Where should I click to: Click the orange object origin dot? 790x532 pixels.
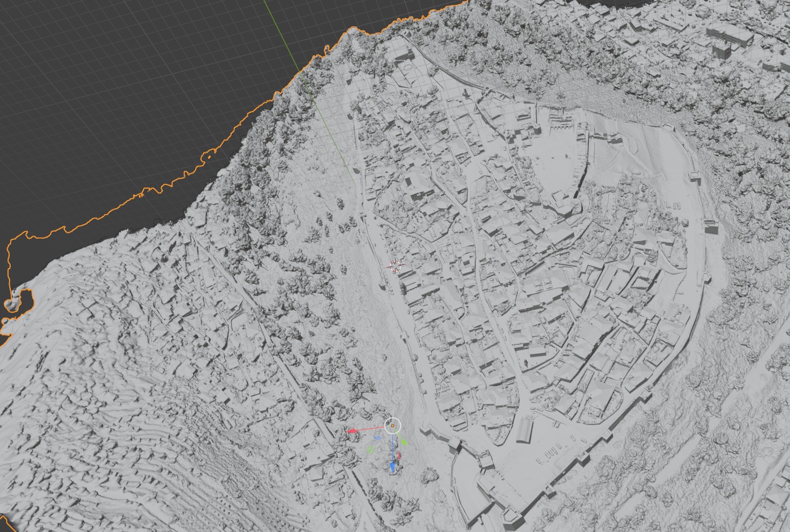click(392, 426)
